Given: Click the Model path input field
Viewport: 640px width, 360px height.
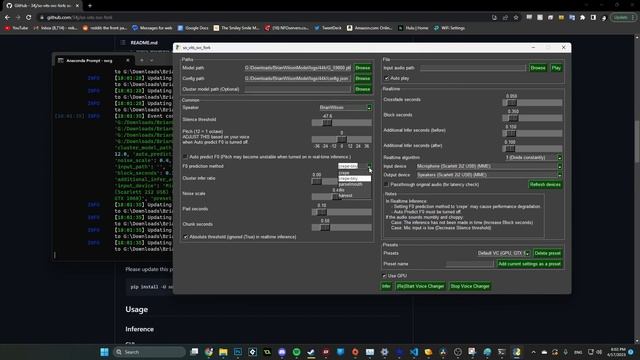Looking at the screenshot, I should point(298,68).
